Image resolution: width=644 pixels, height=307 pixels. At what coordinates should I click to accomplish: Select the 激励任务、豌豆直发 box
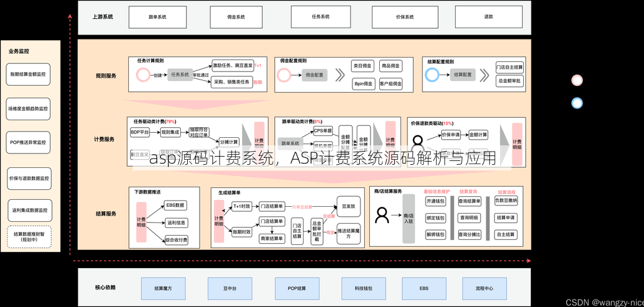coord(232,66)
